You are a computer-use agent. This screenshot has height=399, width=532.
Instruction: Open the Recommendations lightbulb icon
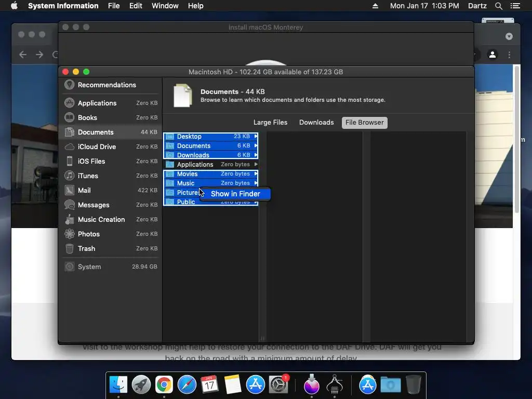69,85
